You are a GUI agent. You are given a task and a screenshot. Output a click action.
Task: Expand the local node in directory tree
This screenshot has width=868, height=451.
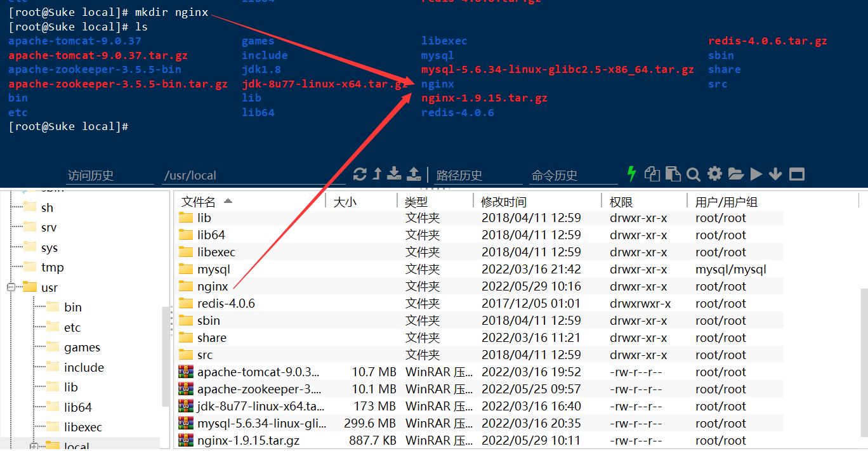click(x=34, y=445)
